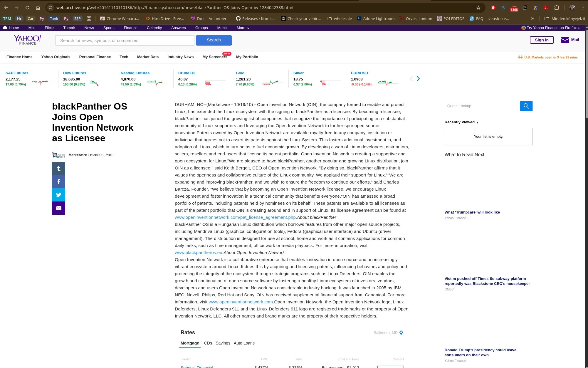Open the Finance Home nav item
The image size is (588, 368).
pyautogui.click(x=19, y=57)
